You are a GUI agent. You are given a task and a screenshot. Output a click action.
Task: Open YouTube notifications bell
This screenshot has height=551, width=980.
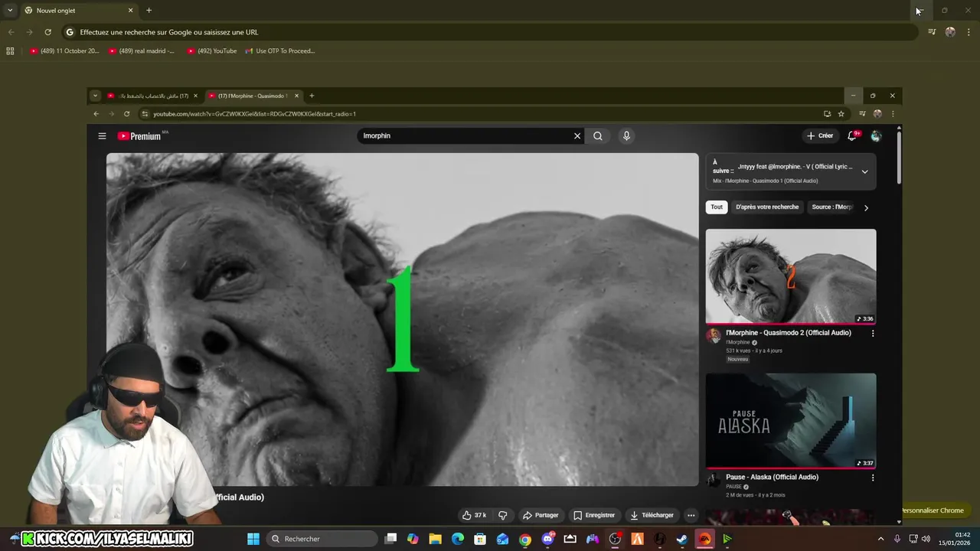pyautogui.click(x=852, y=136)
